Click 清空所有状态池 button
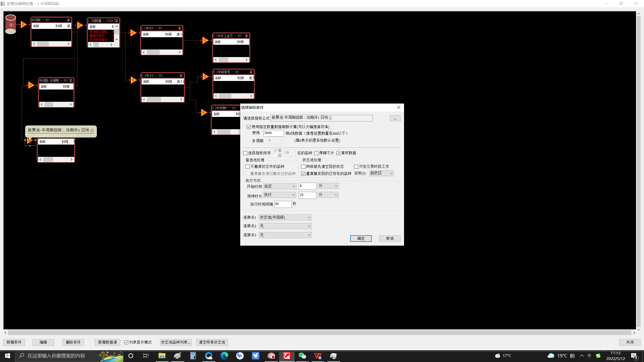This screenshot has height=362, width=644. pos(212,342)
